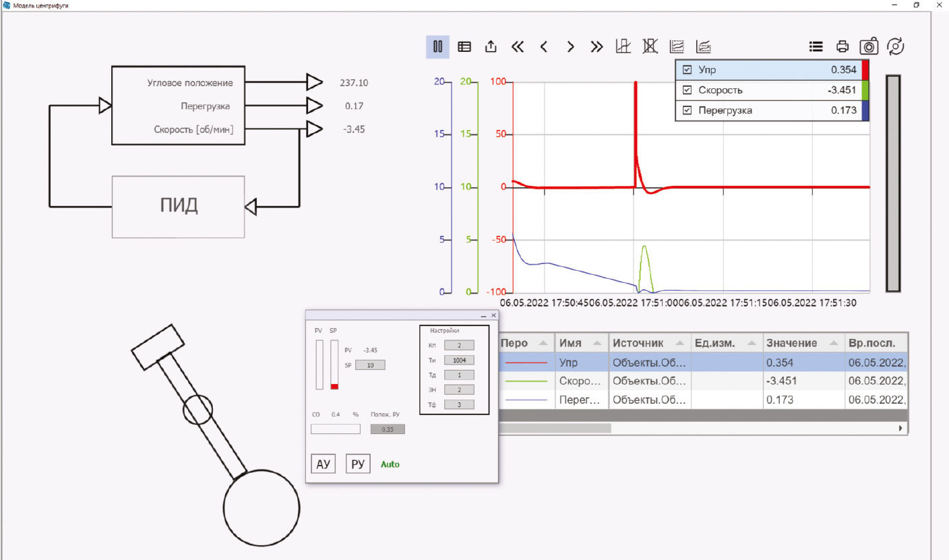Edit the Тф filter field
Viewport: 949px width, 560px height.
[x=459, y=404]
